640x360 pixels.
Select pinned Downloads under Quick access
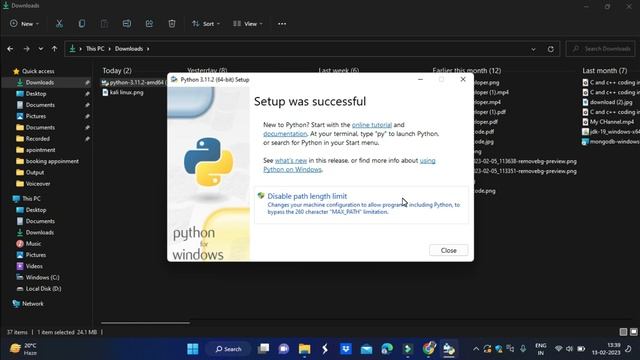(40, 82)
